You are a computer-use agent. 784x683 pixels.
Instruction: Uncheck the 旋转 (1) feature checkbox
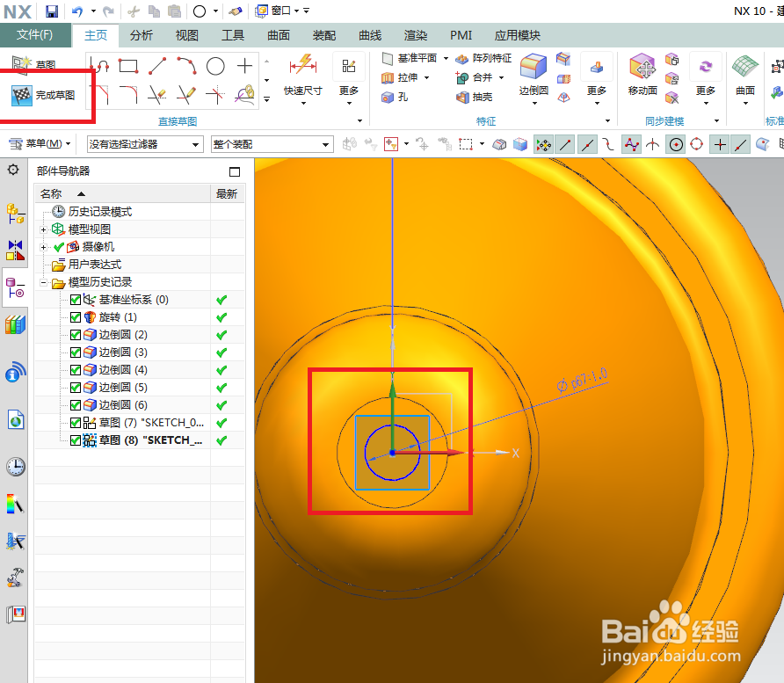75,316
